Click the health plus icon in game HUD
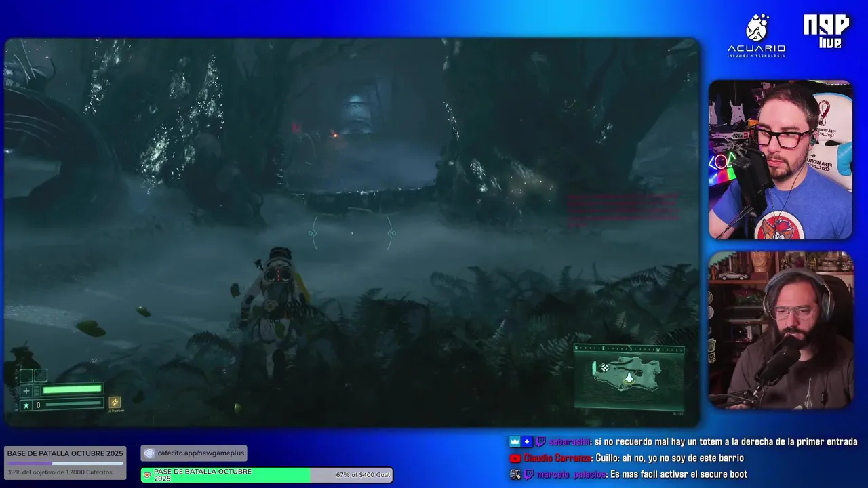The width and height of the screenshot is (868, 488). click(26, 390)
